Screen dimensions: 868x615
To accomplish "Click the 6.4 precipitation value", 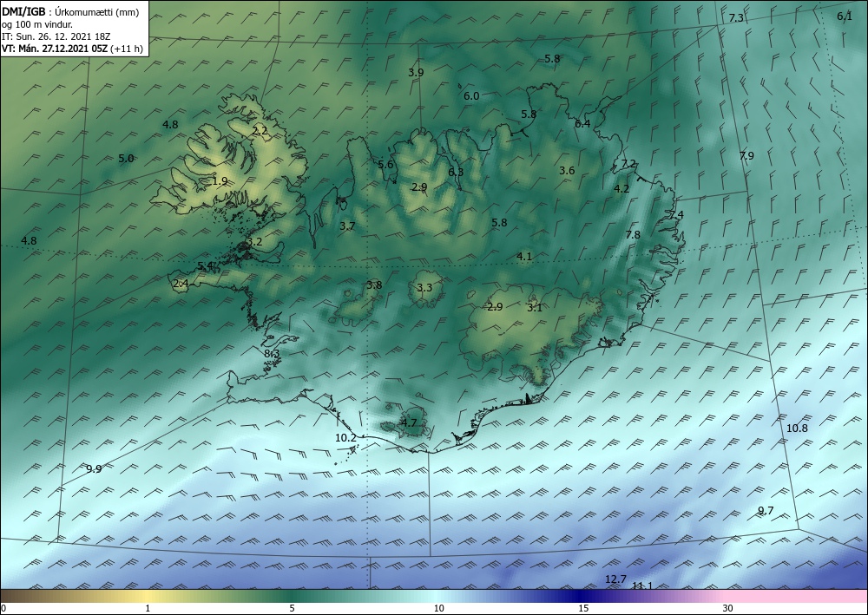I will (582, 124).
